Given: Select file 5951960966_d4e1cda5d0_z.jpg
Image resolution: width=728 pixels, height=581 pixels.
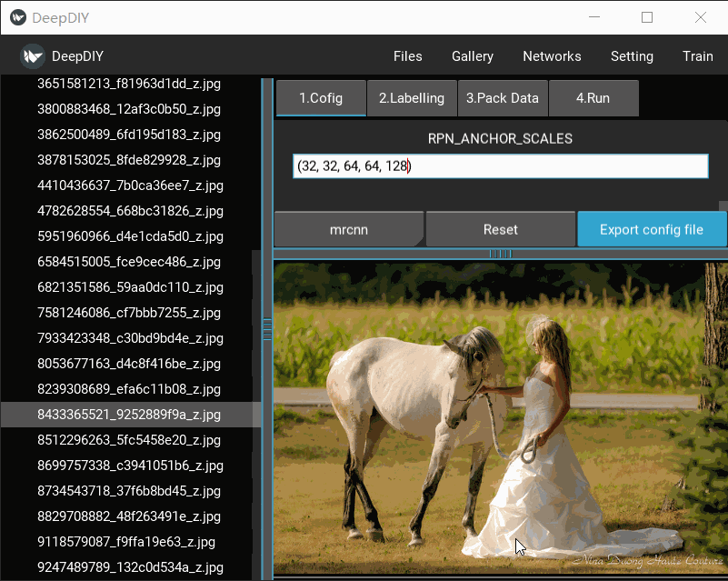Looking at the screenshot, I should [129, 236].
